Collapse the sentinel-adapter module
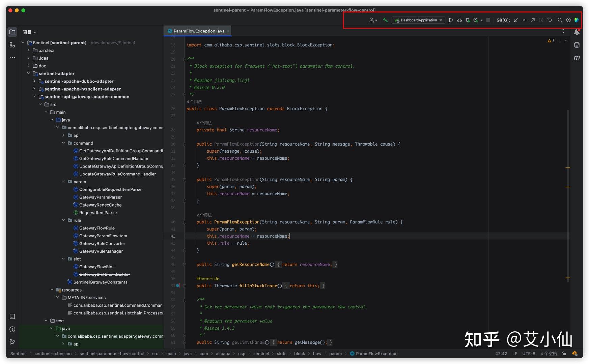 28,73
